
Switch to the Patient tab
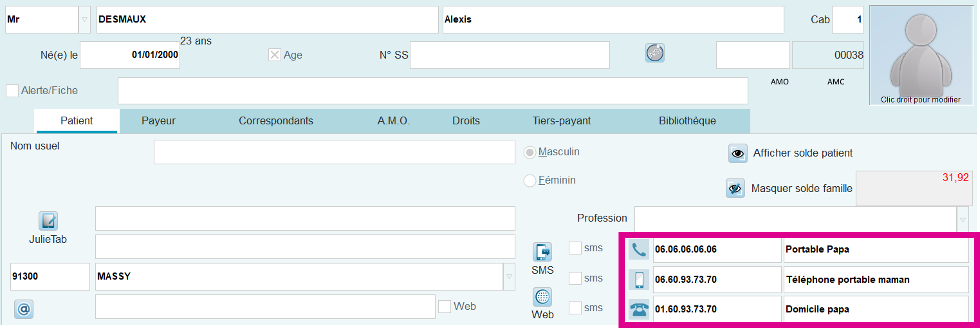coord(77,121)
